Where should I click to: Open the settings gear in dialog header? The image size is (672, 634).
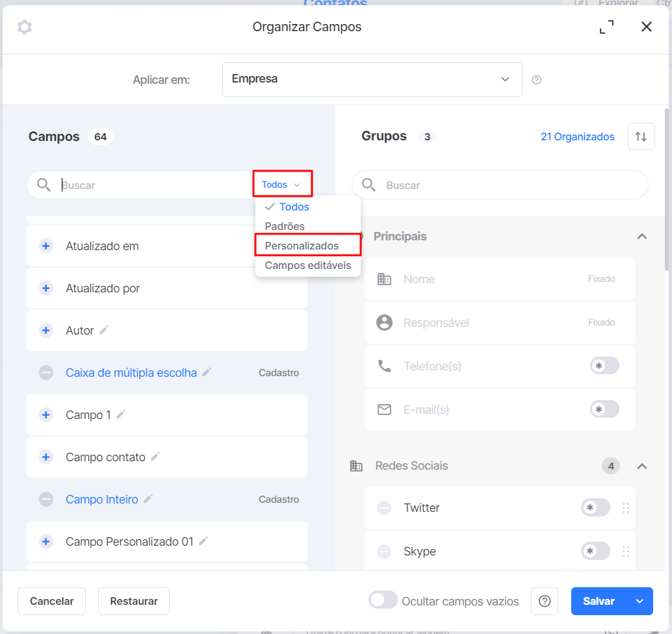click(x=25, y=27)
